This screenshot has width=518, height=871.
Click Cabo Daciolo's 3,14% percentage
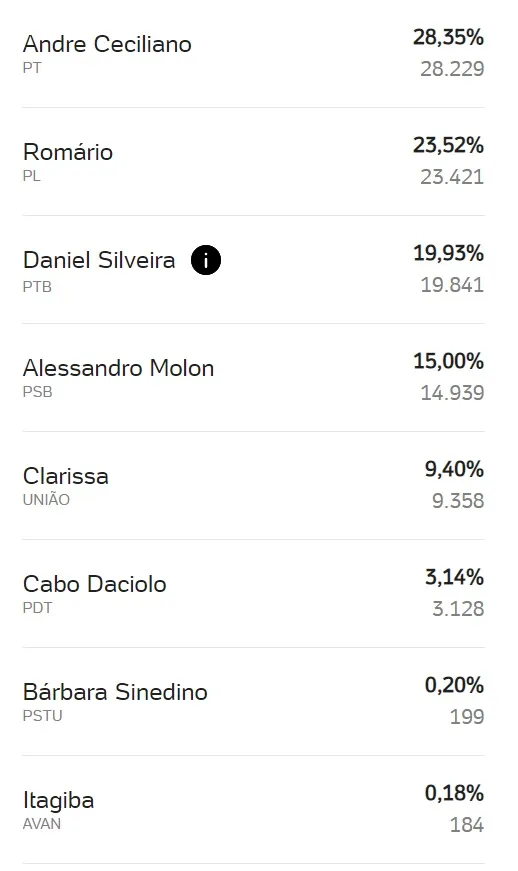pos(454,577)
